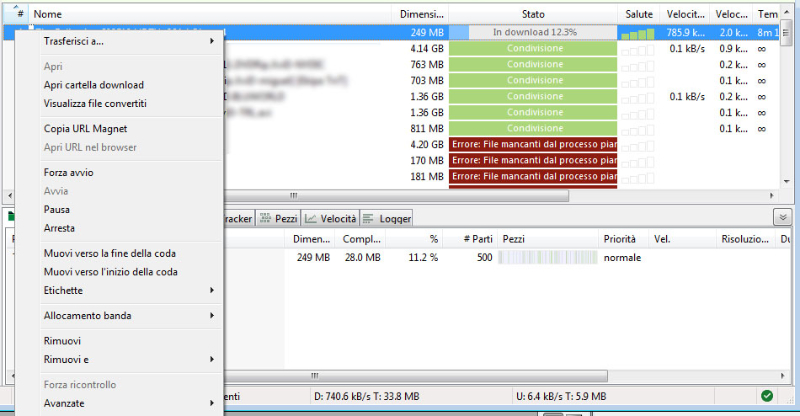Open the Logger tab
This screenshot has width=800, height=416.
coord(387,218)
